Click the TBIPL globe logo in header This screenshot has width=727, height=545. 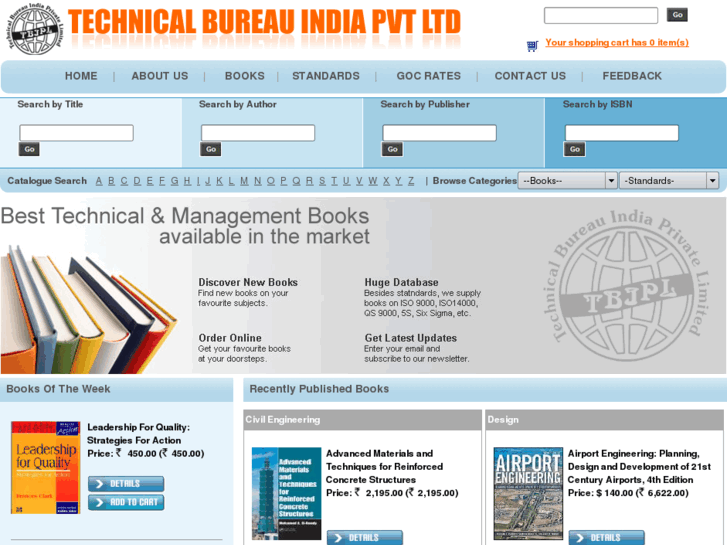[x=35, y=28]
